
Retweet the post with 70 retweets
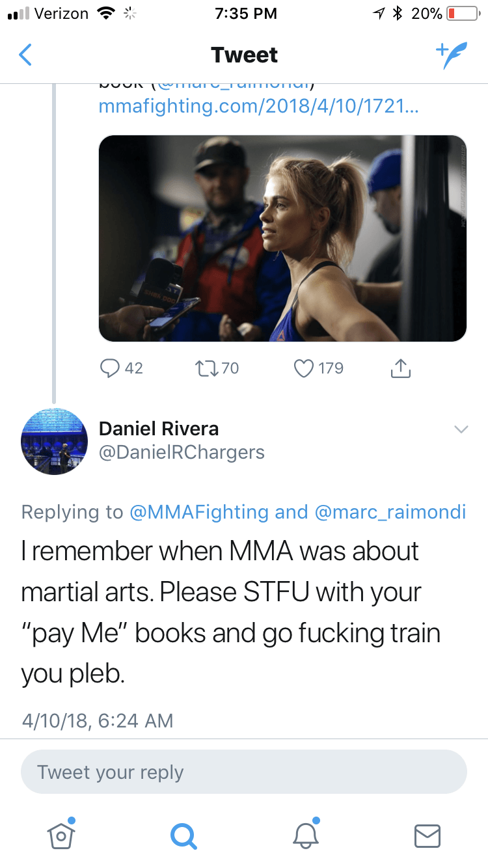click(x=217, y=368)
